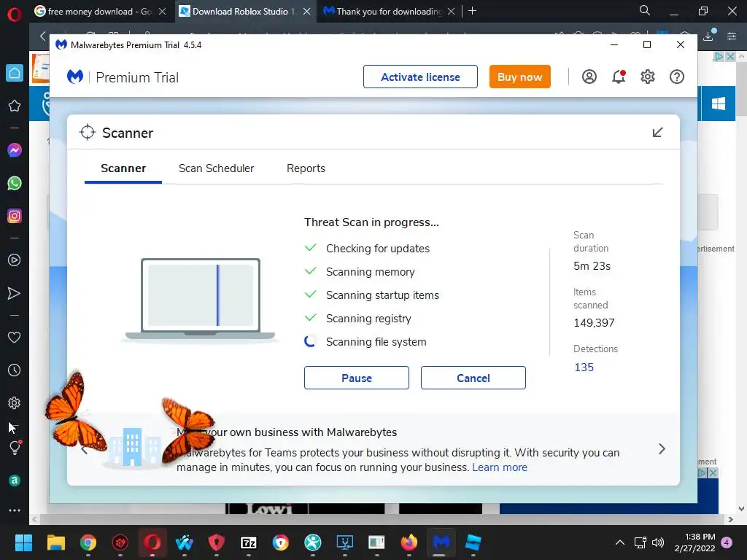Image resolution: width=747 pixels, height=560 pixels.
Task: Open Opera sidebar History clock icon
Action: [x=15, y=370]
